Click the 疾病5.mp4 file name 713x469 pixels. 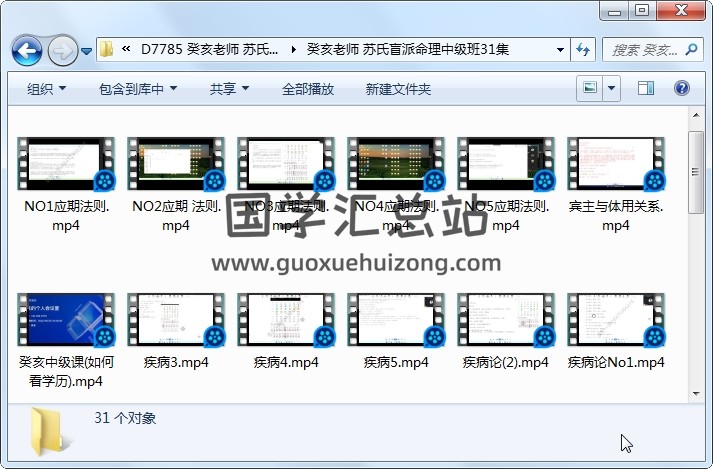[396, 363]
